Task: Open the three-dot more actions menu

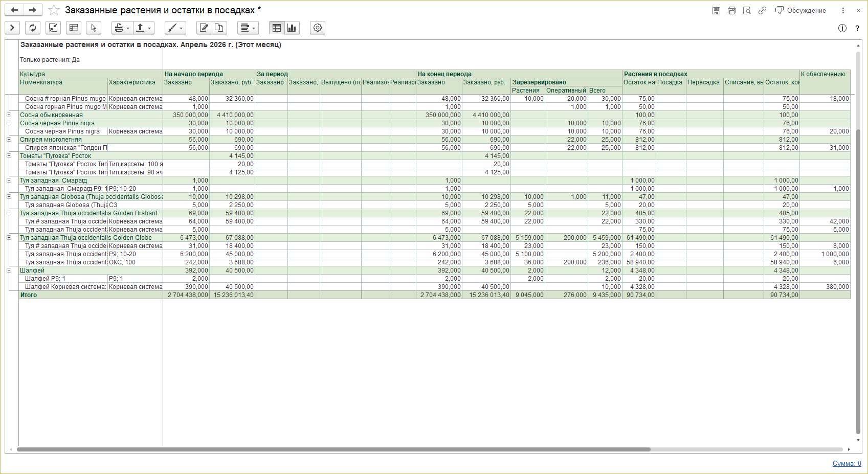Action: 843,11
